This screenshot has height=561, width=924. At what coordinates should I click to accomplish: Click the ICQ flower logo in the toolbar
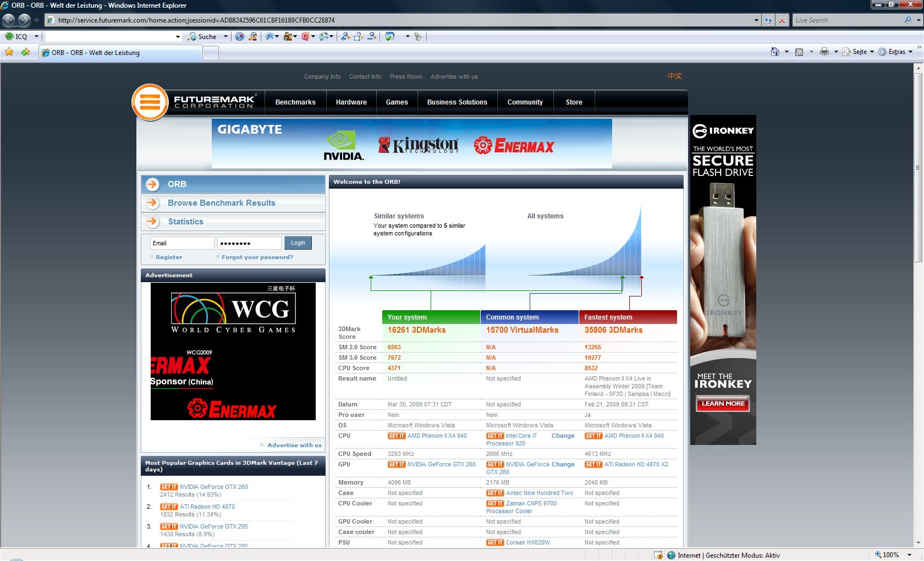(x=9, y=36)
